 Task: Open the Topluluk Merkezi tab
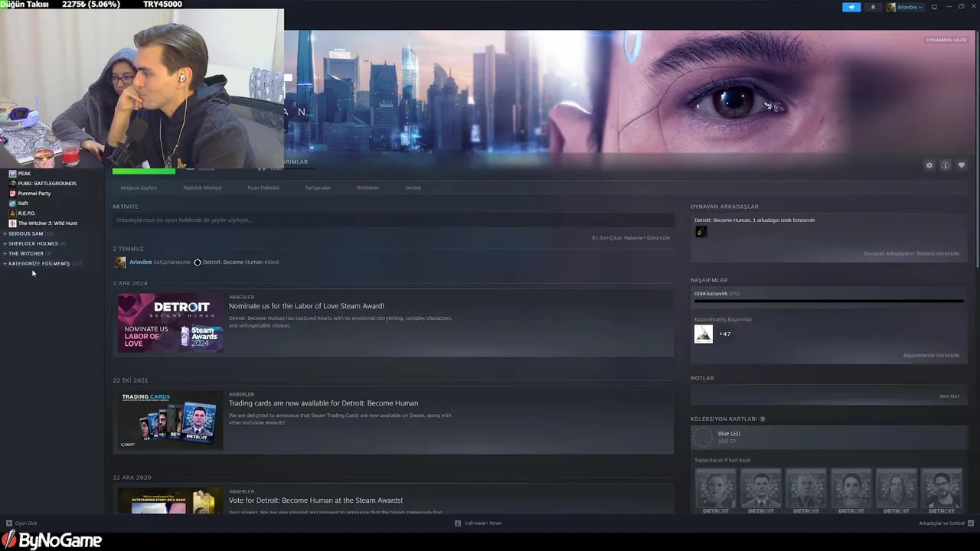point(202,187)
